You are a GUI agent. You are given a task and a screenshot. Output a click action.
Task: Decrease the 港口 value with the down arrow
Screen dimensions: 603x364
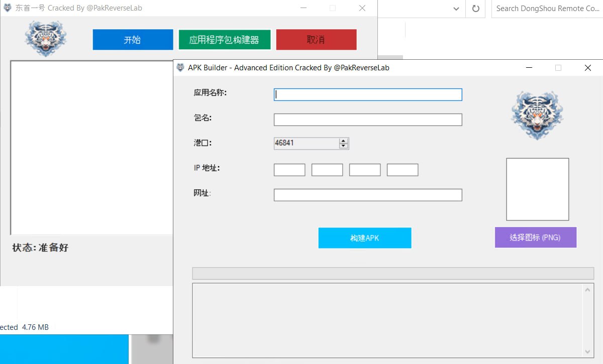[x=344, y=146]
